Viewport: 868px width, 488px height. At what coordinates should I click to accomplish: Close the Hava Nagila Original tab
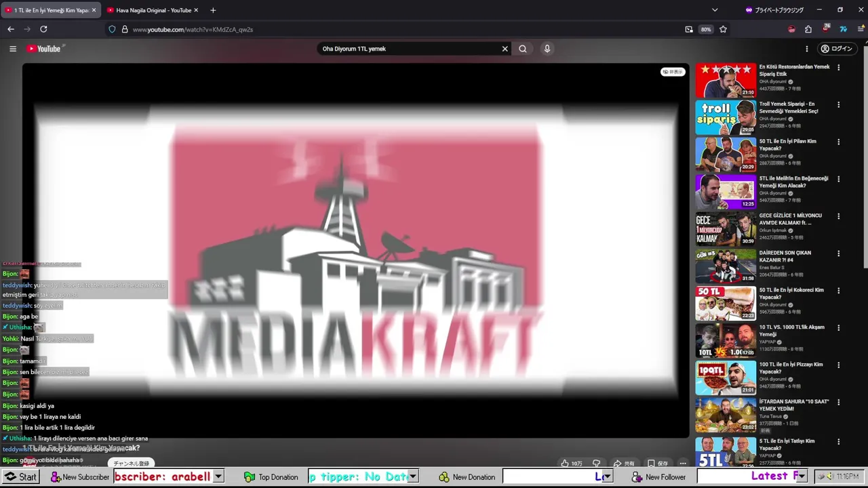pyautogui.click(x=196, y=10)
